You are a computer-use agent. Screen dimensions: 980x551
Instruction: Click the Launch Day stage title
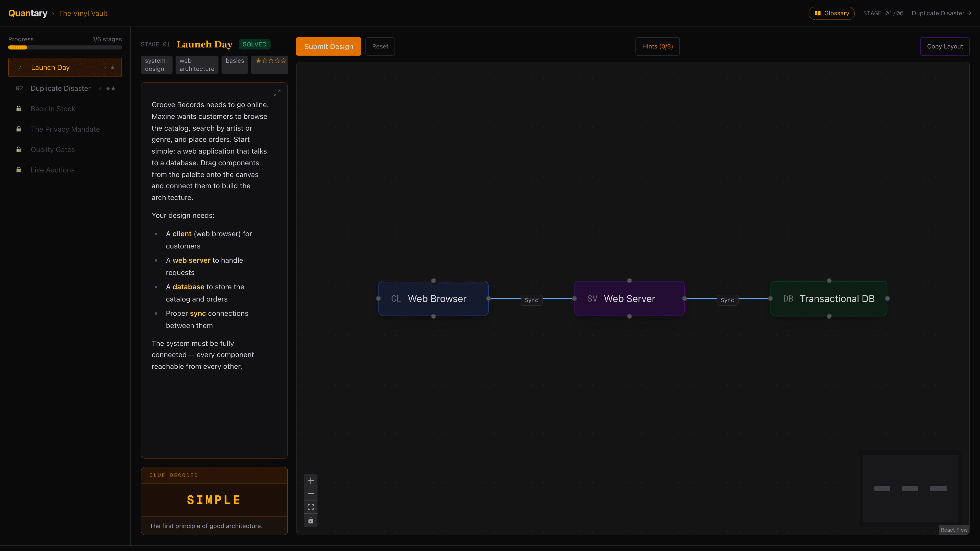[204, 44]
